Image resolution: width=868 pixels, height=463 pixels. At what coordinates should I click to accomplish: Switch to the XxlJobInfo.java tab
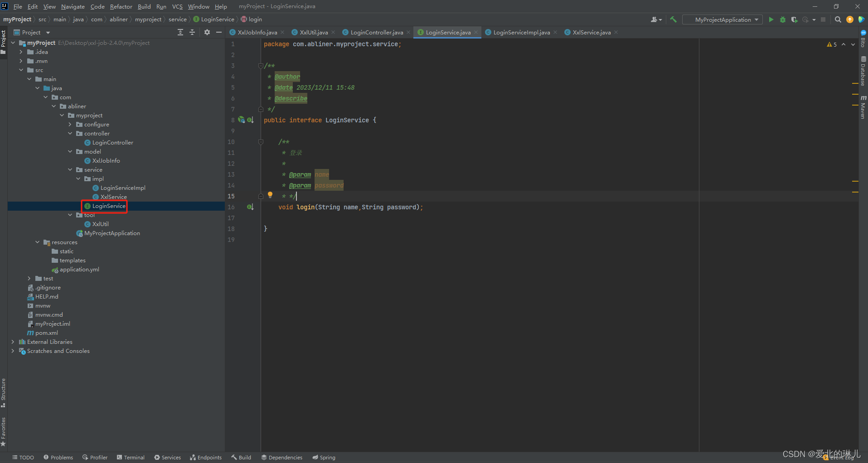click(257, 32)
